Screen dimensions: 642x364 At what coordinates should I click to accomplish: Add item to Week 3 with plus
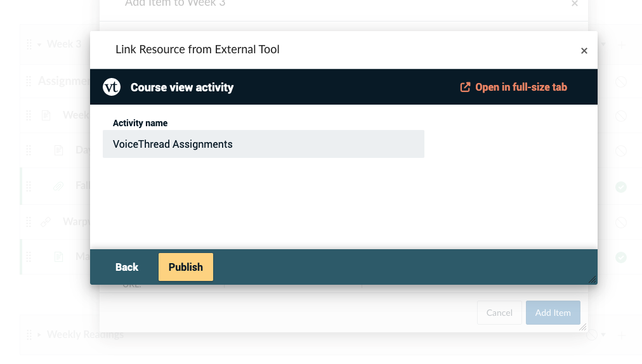click(622, 44)
